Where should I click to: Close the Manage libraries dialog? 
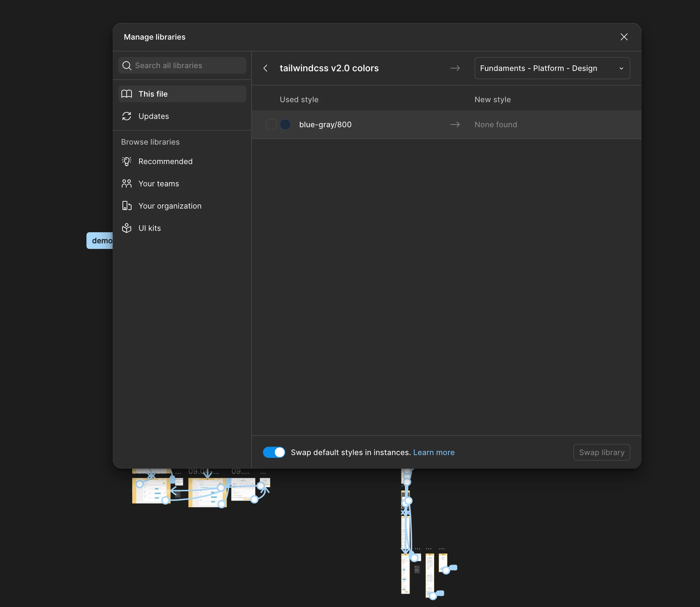pyautogui.click(x=624, y=37)
